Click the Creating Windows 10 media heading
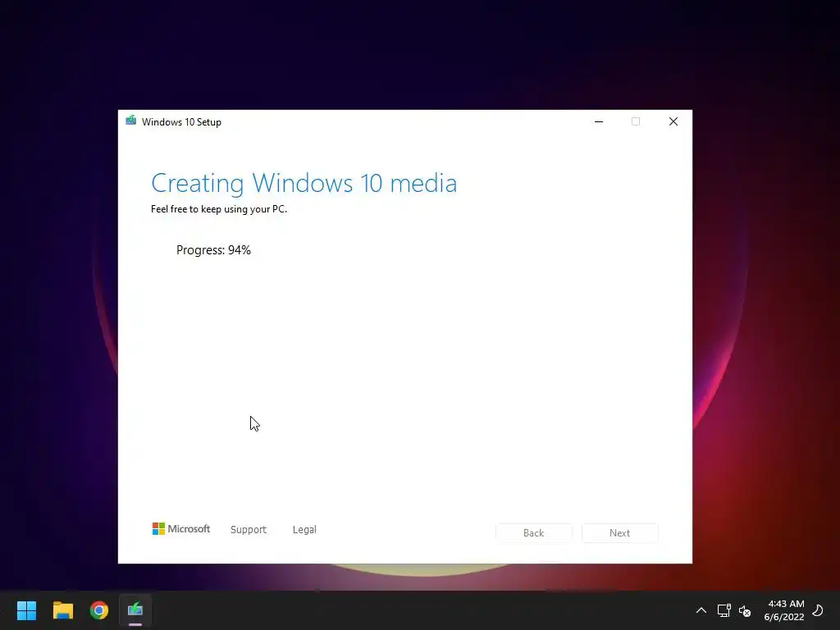The height and width of the screenshot is (630, 840). [x=304, y=183]
